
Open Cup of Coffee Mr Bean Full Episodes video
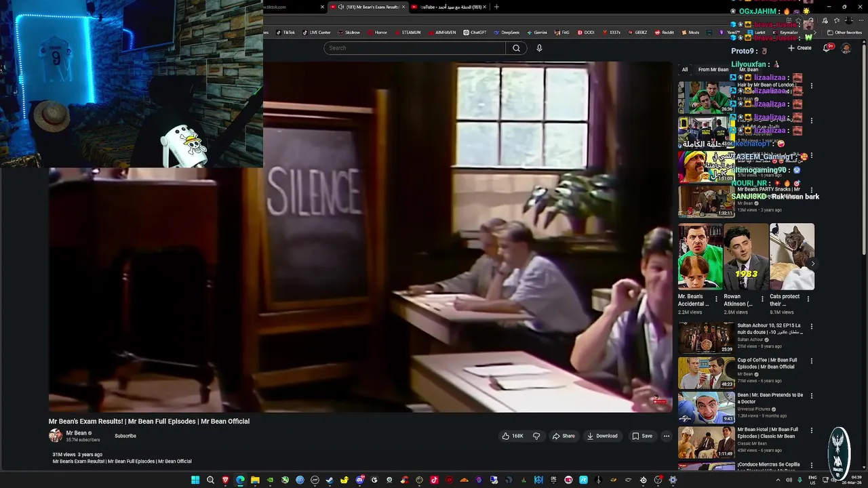click(706, 372)
